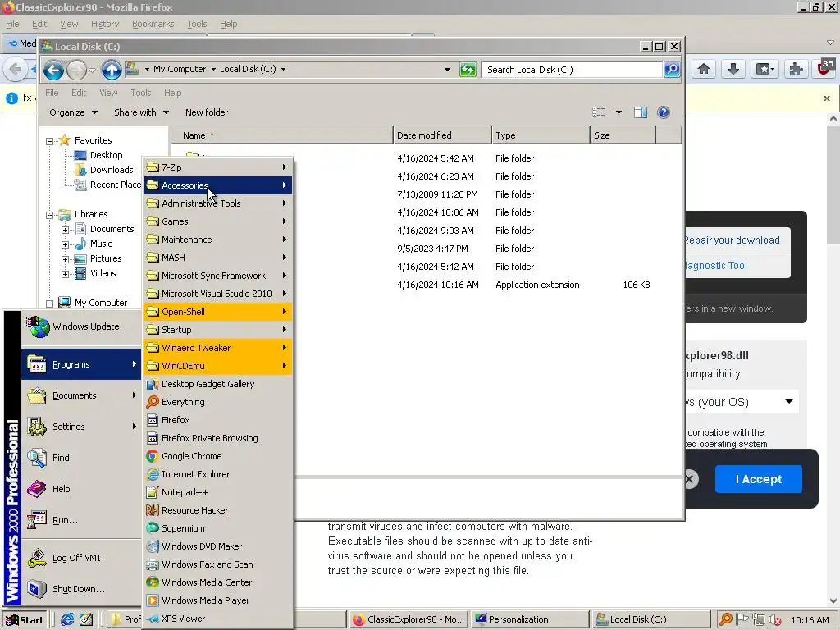
Task: Open the Winaero Tweaker submenu
Action: tap(218, 348)
